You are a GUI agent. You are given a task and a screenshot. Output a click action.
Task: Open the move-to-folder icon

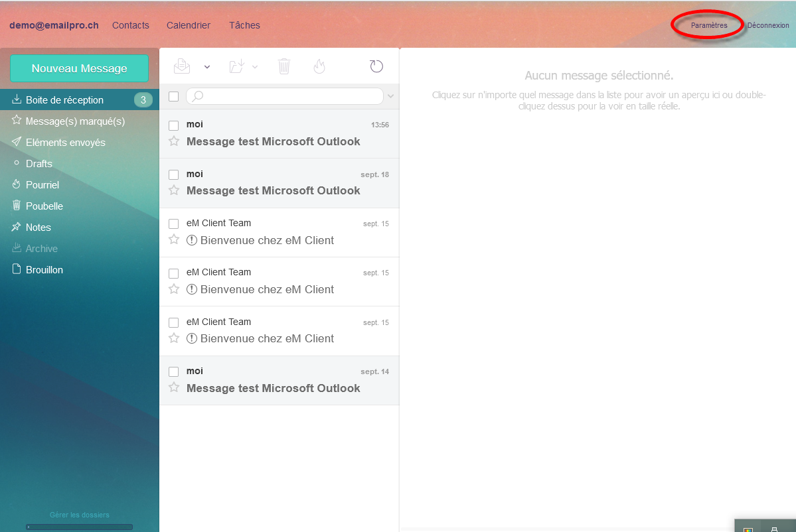[x=237, y=66]
